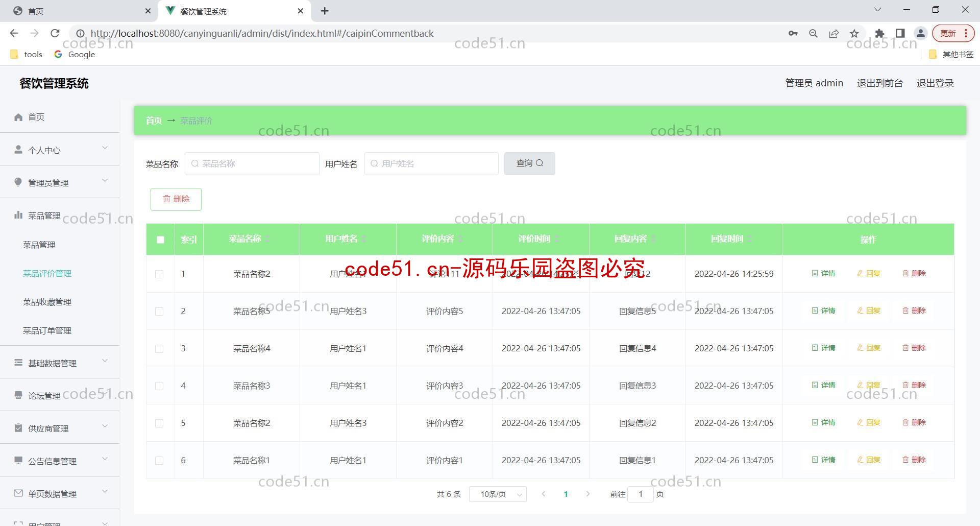Open the 菜品管理 submenu item
Screen dimensions: 980x526
pos(39,245)
